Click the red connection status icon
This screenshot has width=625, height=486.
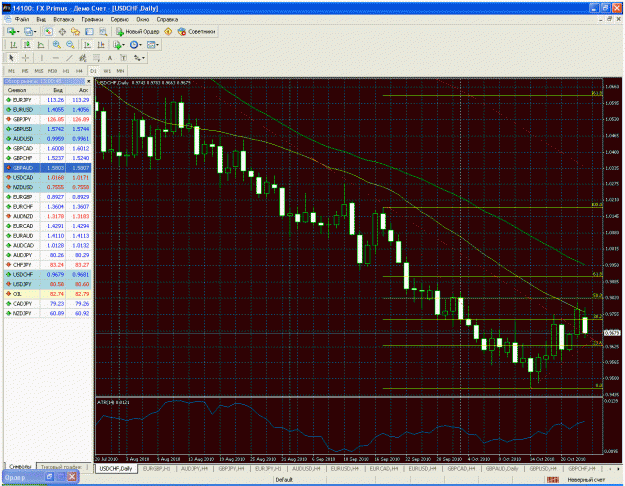click(x=553, y=480)
